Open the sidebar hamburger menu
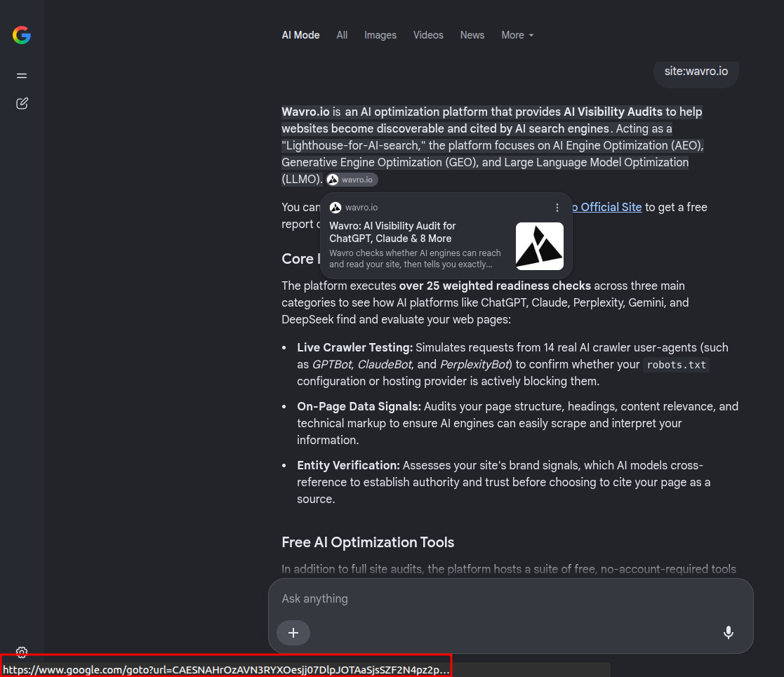 click(22, 76)
